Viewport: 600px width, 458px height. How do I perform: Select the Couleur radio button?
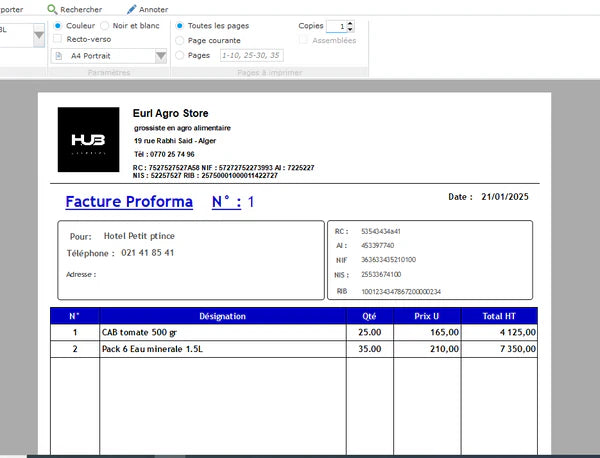click(x=57, y=26)
